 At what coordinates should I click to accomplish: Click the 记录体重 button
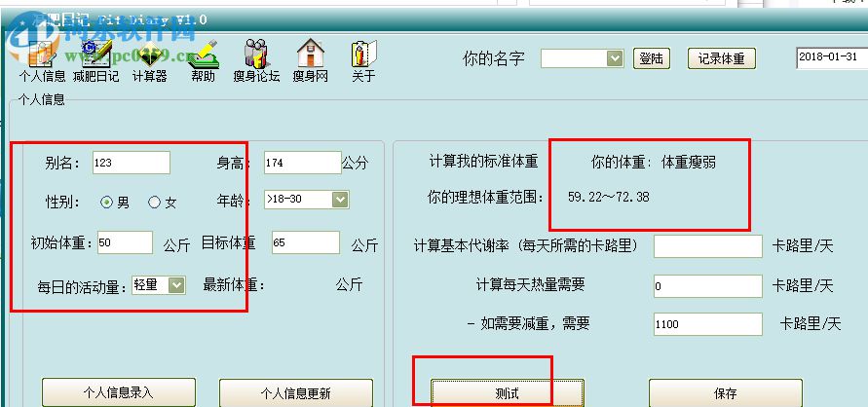(x=721, y=58)
